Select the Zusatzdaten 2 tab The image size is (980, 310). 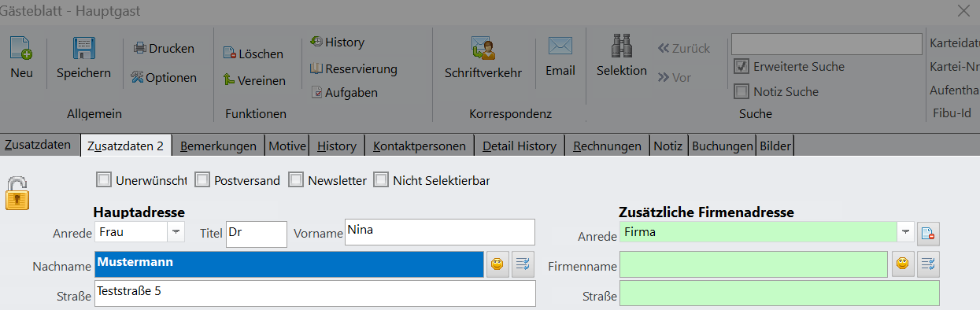coord(126,146)
